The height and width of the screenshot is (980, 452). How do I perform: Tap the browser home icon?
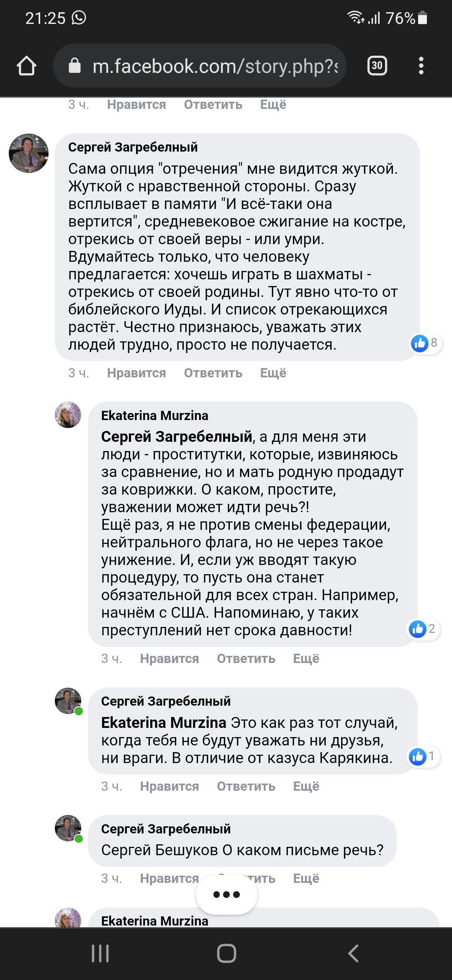26,66
